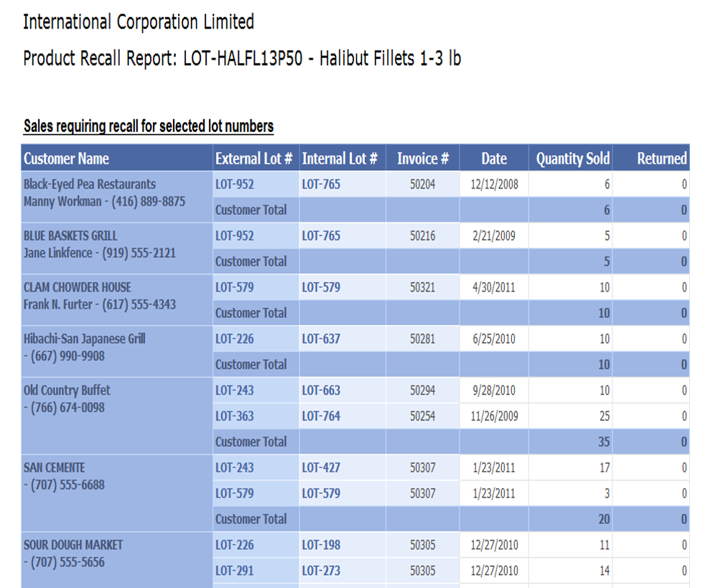The height and width of the screenshot is (588, 718).
Task: Click the Invoice # column header
Action: click(x=423, y=159)
